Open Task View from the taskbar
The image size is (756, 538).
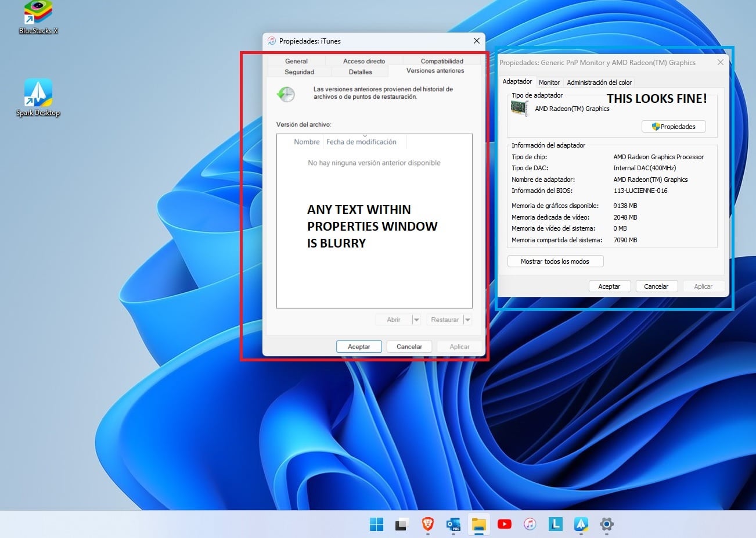[402, 524]
